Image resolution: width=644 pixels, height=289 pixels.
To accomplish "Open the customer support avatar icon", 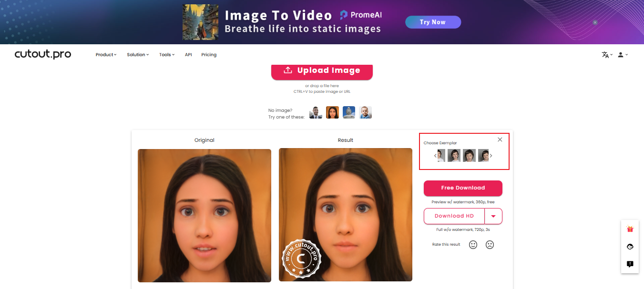I will point(630,247).
